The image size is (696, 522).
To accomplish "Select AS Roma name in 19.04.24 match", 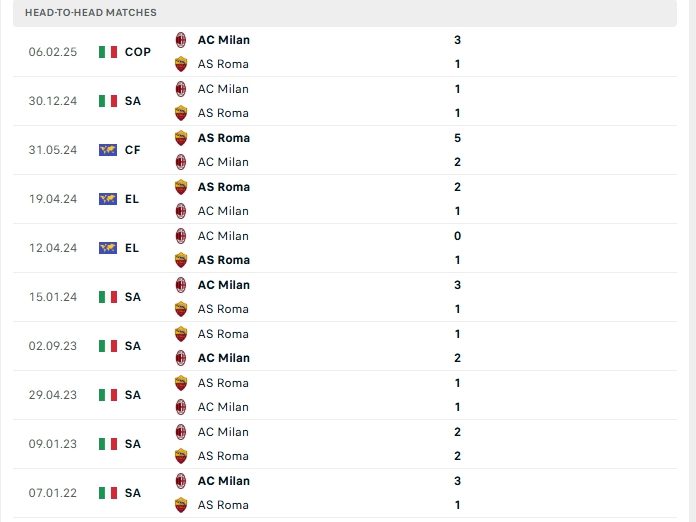I will coord(224,187).
